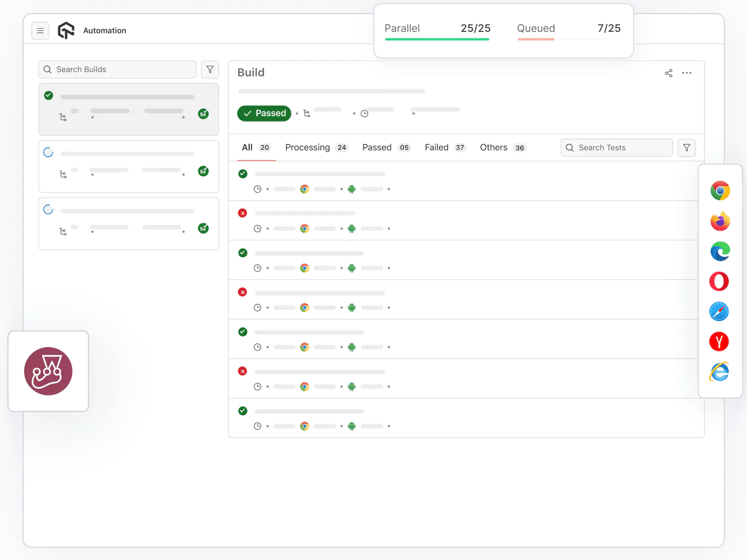The width and height of the screenshot is (747, 560).
Task: Click the share icon in the Build header
Action: click(668, 73)
